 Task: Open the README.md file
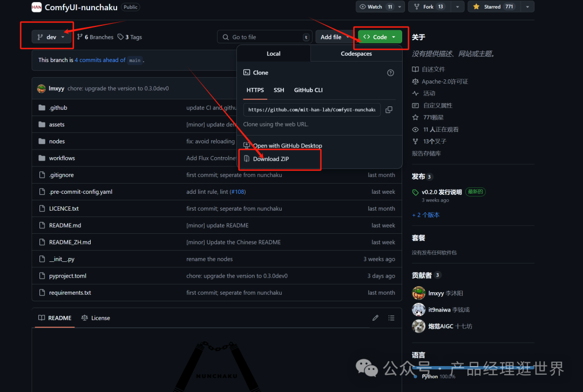coord(65,225)
